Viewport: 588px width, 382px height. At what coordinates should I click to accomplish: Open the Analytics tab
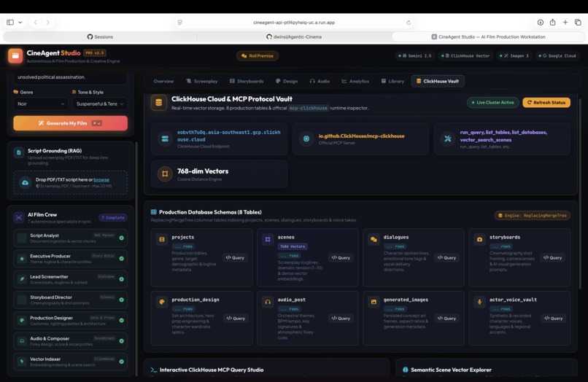(x=355, y=82)
